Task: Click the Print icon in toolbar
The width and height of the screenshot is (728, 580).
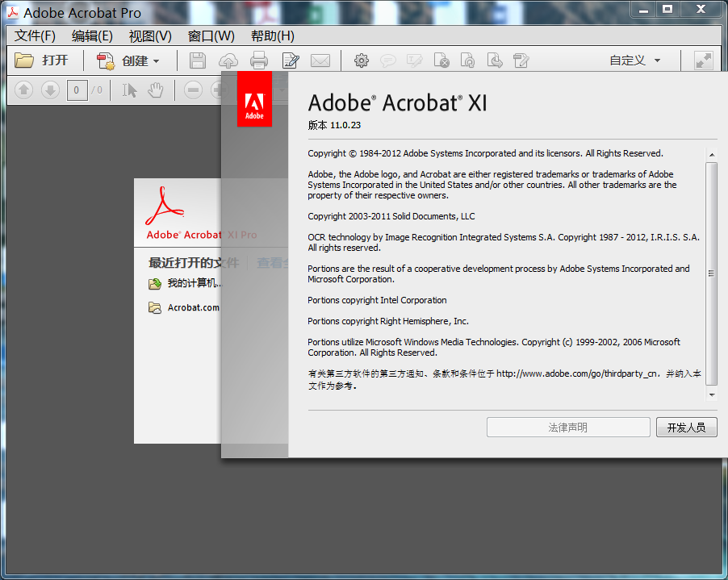Action: click(x=258, y=61)
